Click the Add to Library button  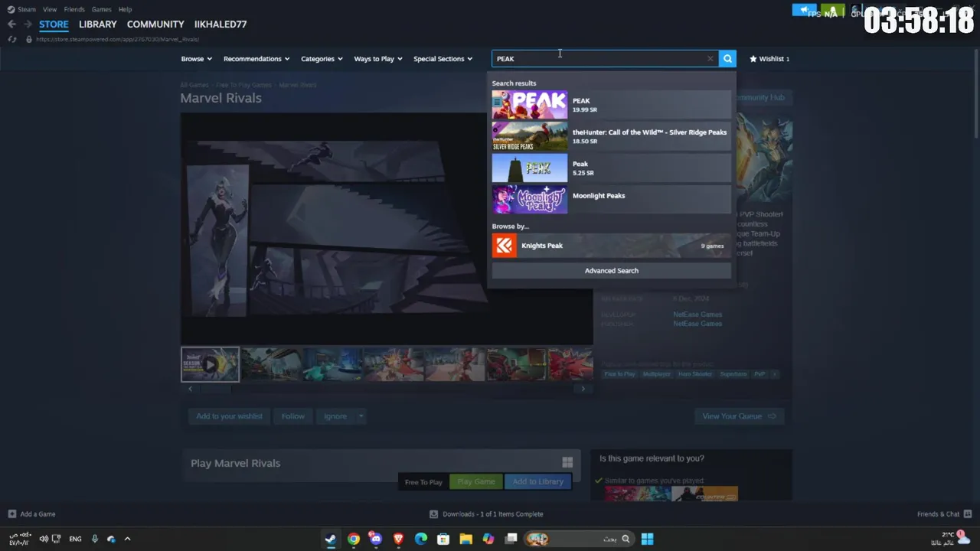point(537,481)
